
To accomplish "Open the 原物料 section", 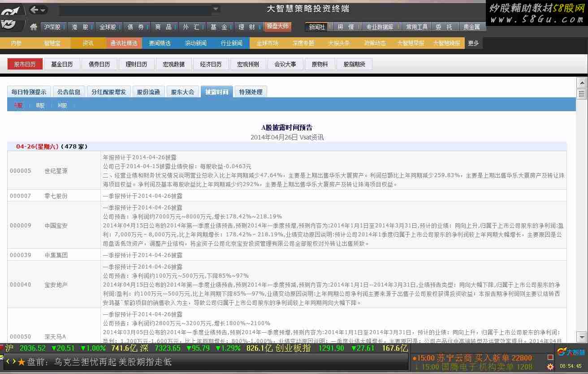I will (320, 64).
